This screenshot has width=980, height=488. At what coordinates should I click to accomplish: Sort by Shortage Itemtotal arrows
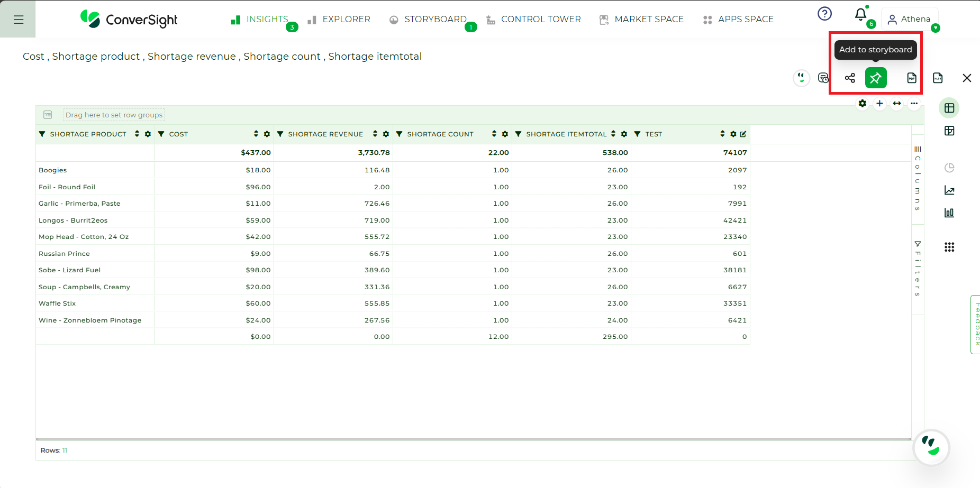click(x=613, y=134)
